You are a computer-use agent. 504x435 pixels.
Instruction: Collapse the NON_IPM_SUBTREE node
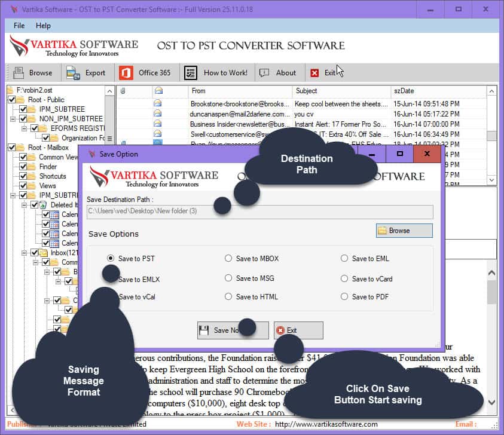13,119
